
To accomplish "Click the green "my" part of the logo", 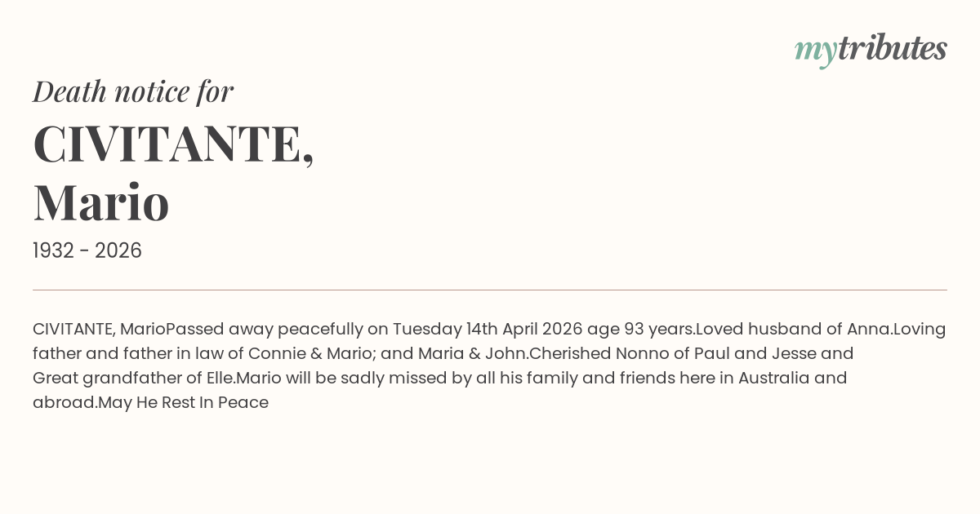I will [815, 51].
